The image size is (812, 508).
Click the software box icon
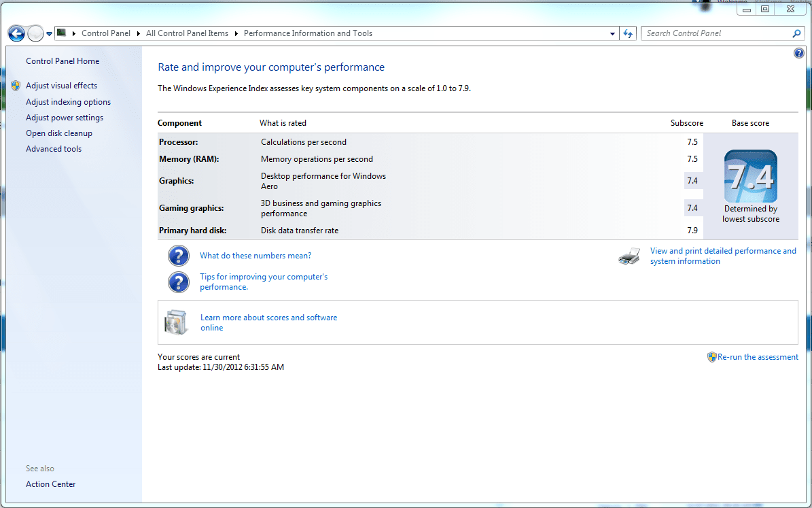176,322
